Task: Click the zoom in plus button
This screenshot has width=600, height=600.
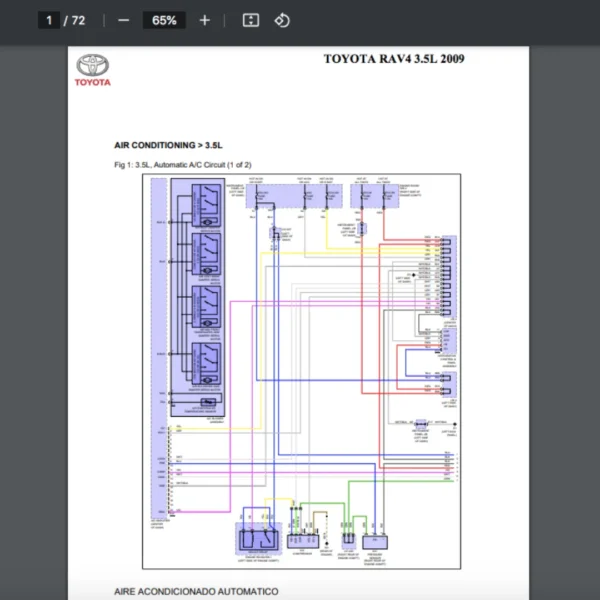Action: (x=205, y=20)
